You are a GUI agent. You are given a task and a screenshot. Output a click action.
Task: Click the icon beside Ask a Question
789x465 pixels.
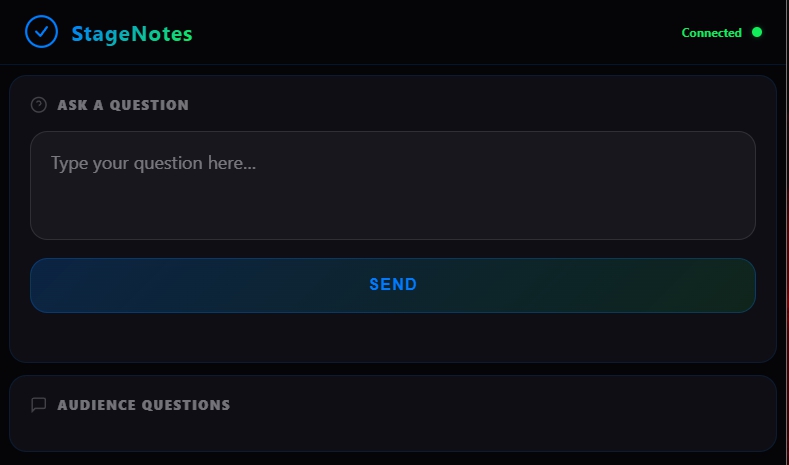click(39, 105)
